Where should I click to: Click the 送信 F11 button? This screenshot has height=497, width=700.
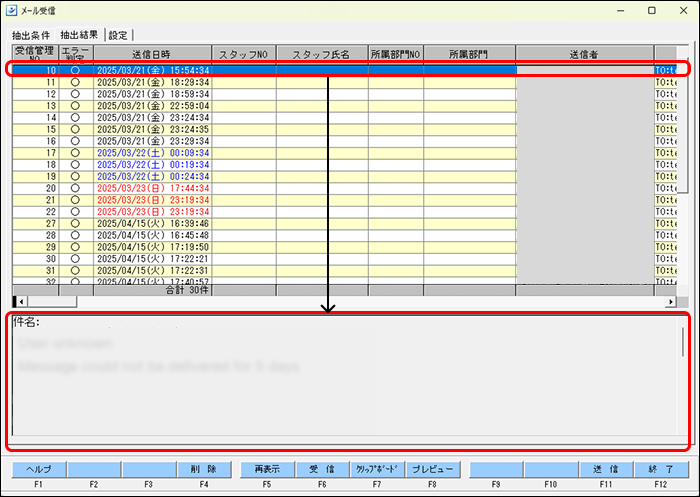606,469
